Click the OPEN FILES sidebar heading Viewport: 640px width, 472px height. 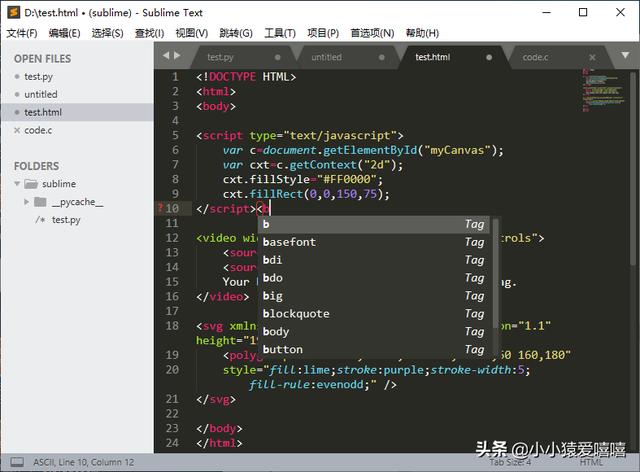tap(42, 59)
